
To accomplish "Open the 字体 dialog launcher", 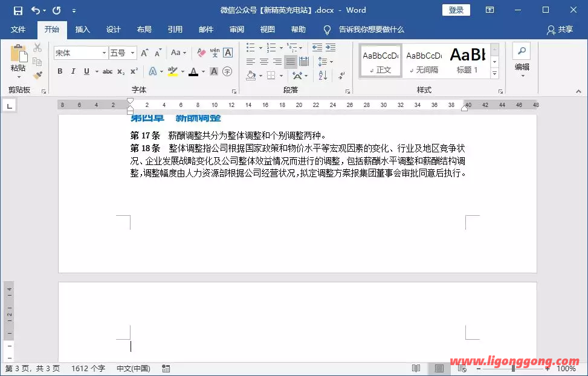I will pos(234,91).
